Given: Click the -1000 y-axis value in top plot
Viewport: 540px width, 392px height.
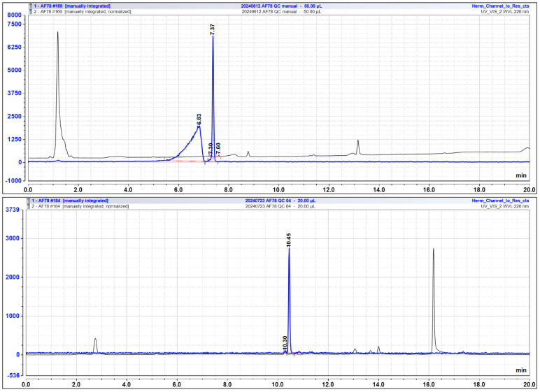Looking at the screenshot, I should pyautogui.click(x=13, y=181).
